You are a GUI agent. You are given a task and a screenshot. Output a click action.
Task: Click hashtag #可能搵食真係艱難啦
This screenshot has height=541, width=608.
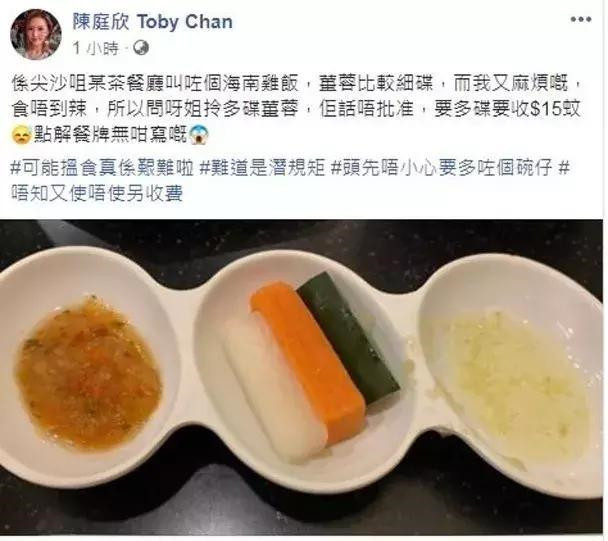(x=102, y=168)
